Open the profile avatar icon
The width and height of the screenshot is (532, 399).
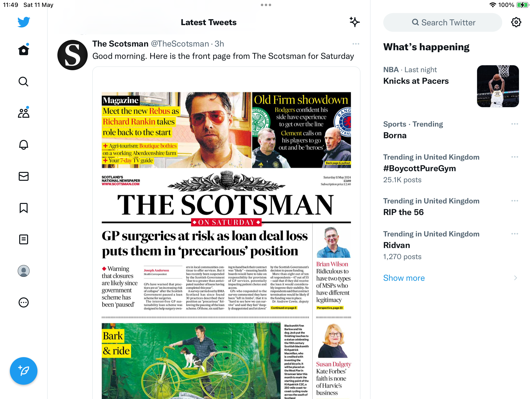click(x=24, y=271)
